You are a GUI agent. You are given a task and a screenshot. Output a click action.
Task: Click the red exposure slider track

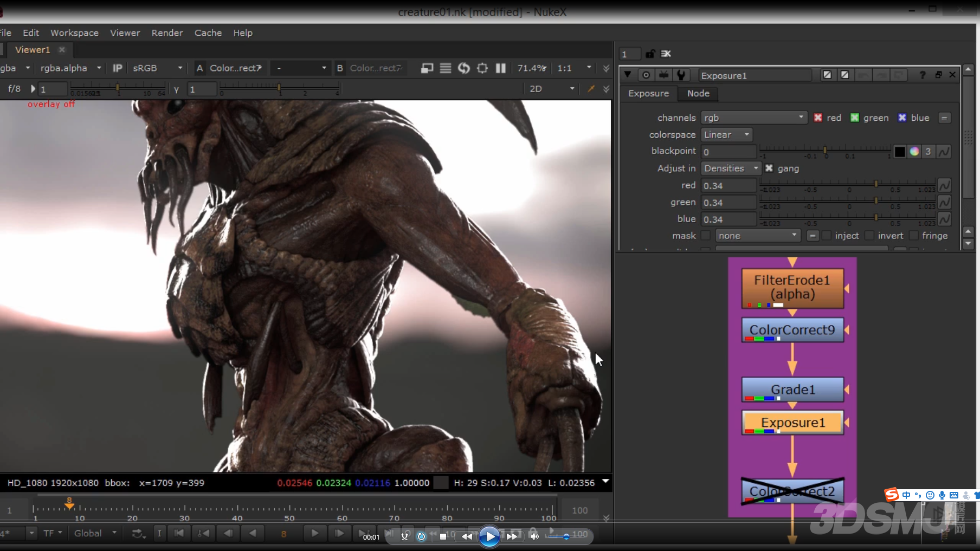[x=848, y=185]
